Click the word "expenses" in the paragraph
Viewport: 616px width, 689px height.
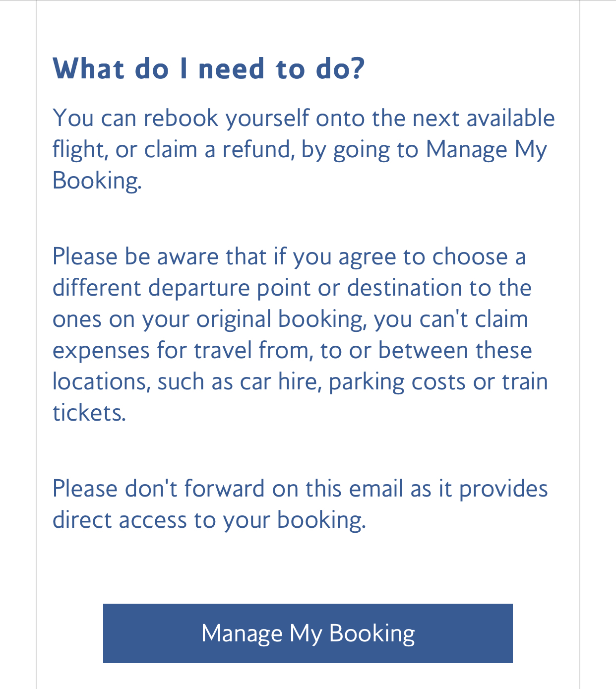(x=101, y=351)
